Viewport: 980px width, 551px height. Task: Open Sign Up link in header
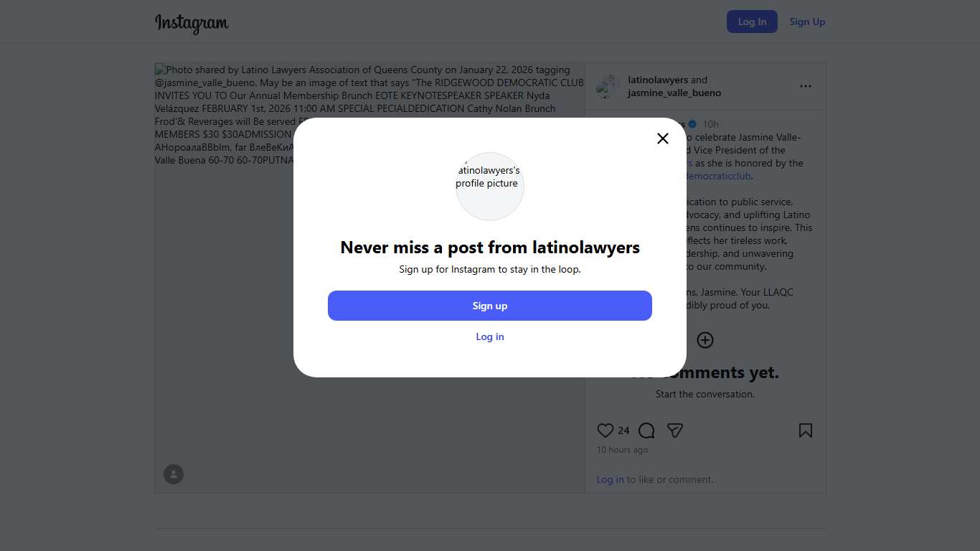(807, 22)
